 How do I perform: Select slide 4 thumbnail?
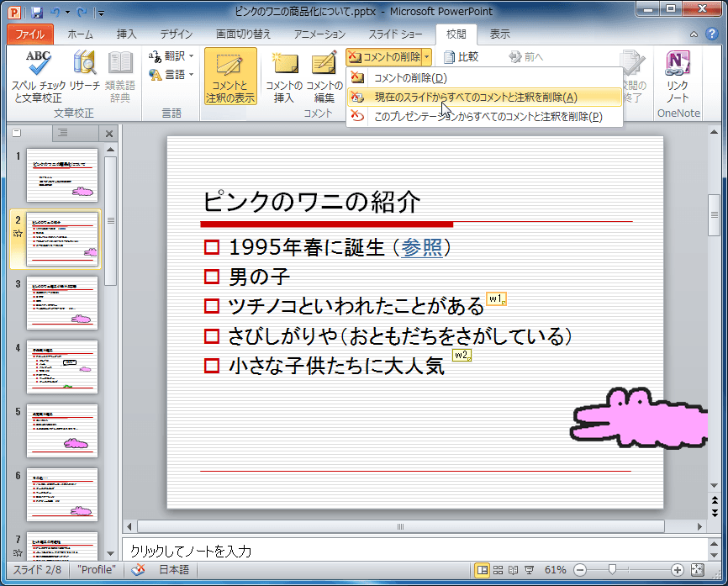pyautogui.click(x=62, y=367)
